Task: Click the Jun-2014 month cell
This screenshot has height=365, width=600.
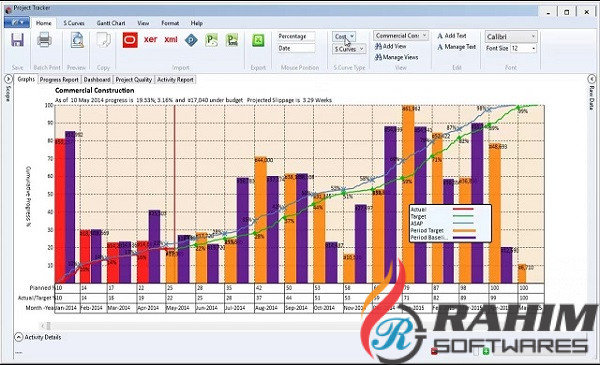Action: click(209, 308)
